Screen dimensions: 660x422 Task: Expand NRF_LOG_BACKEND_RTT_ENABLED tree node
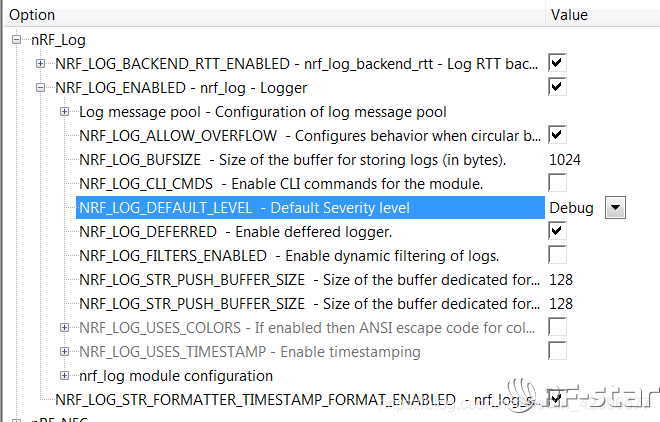(x=41, y=63)
